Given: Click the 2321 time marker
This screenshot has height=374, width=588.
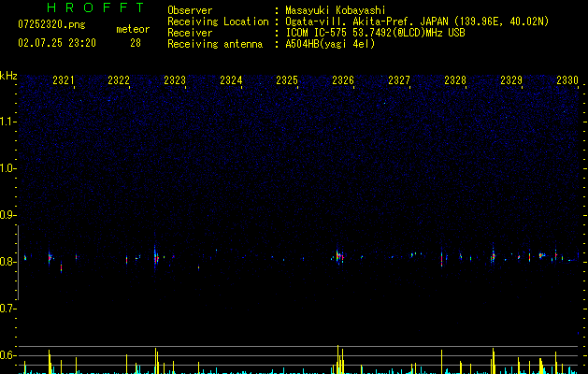Looking at the screenshot, I should [63, 80].
